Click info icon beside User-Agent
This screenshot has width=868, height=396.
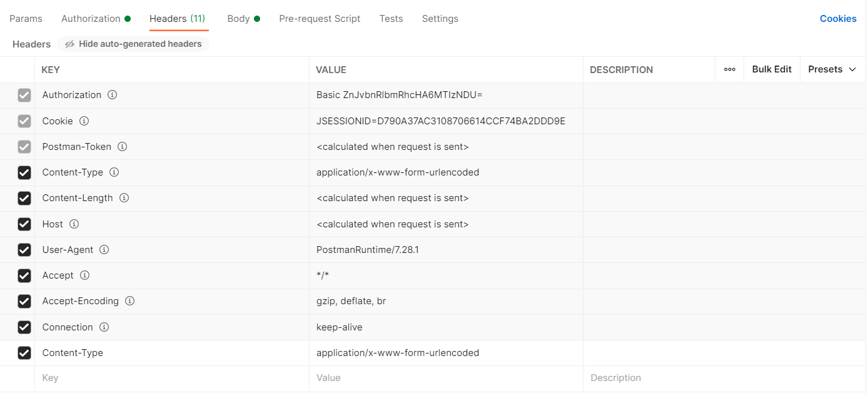pos(104,250)
